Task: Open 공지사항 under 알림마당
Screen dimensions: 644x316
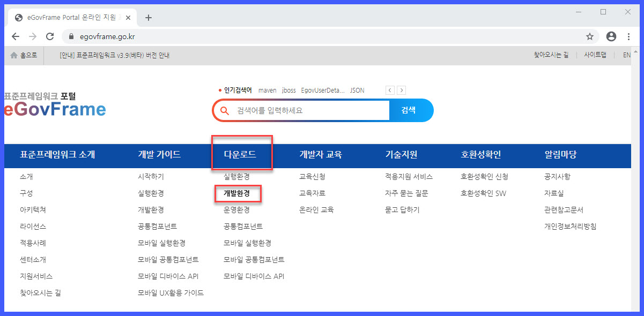Action: [x=557, y=176]
